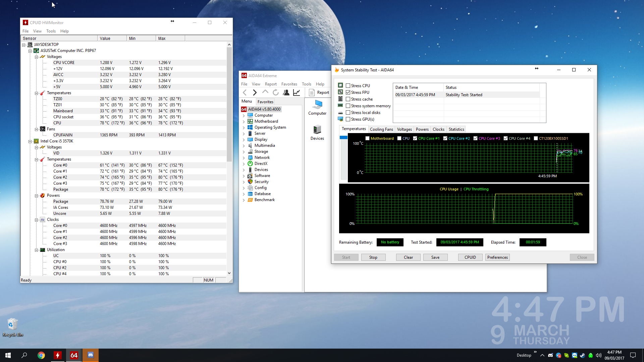Screen dimensions: 644x362
Task: Open Preferences in Stability Test
Action: [x=497, y=257]
